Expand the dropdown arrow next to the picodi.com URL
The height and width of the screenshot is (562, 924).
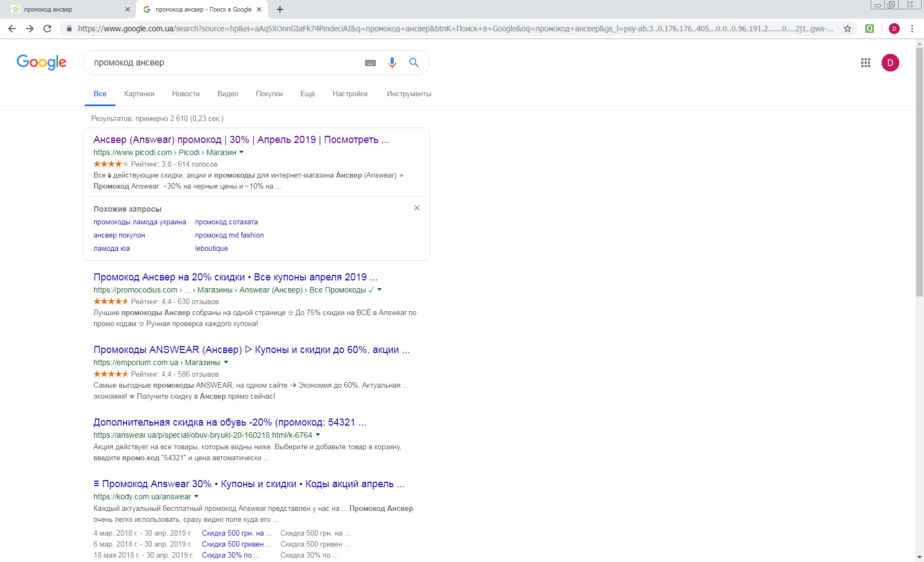click(241, 152)
